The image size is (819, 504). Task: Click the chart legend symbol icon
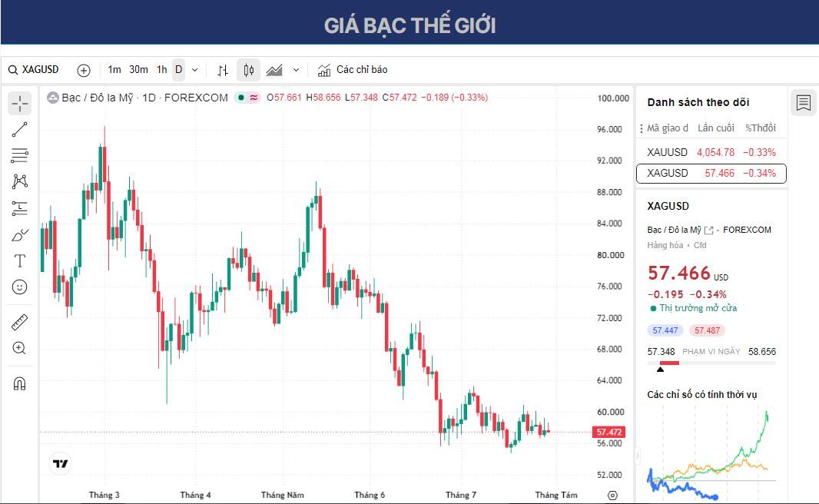click(x=53, y=98)
